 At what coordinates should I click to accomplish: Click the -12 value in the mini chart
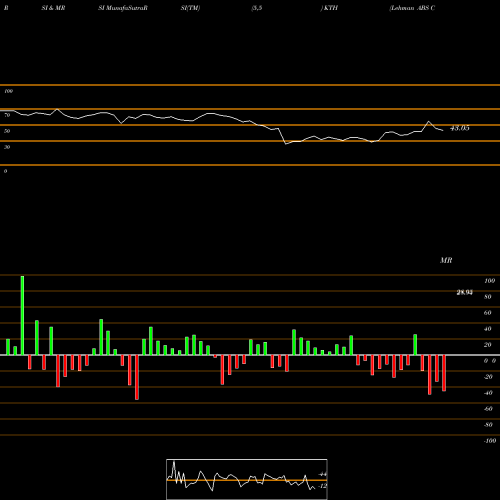(322, 486)
